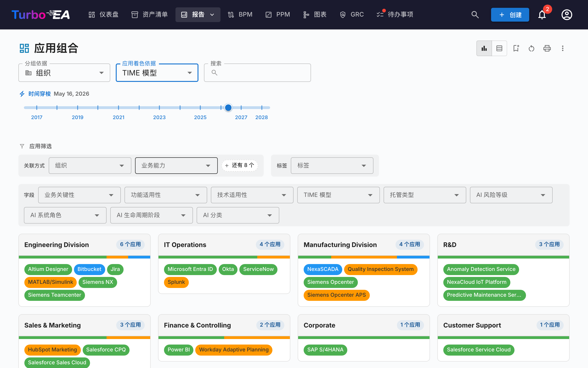
Task: Click the 时间穿梭 lightning icon
Action: (22, 94)
